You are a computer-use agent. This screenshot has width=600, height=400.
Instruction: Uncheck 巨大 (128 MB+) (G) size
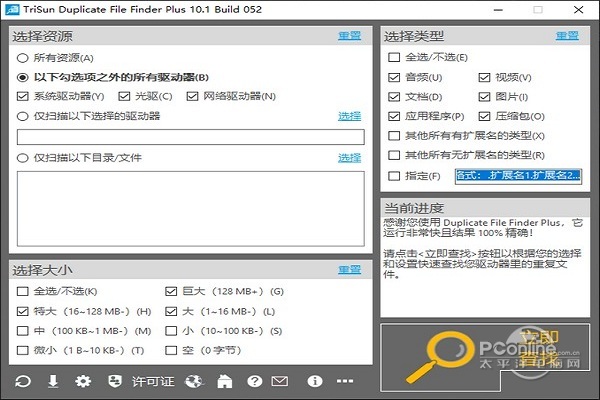point(171,291)
